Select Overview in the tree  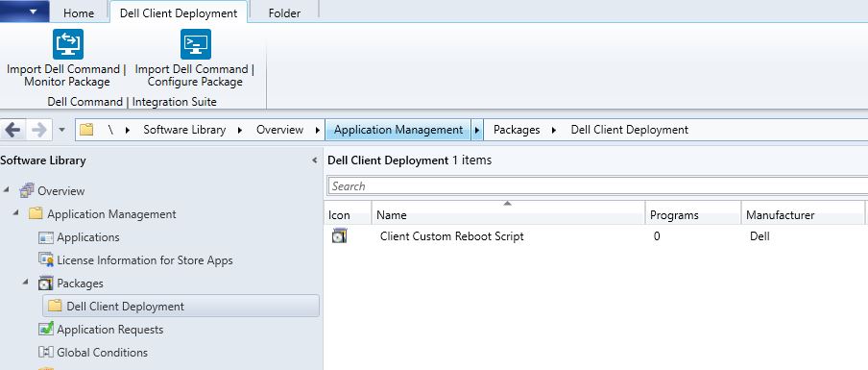point(60,191)
